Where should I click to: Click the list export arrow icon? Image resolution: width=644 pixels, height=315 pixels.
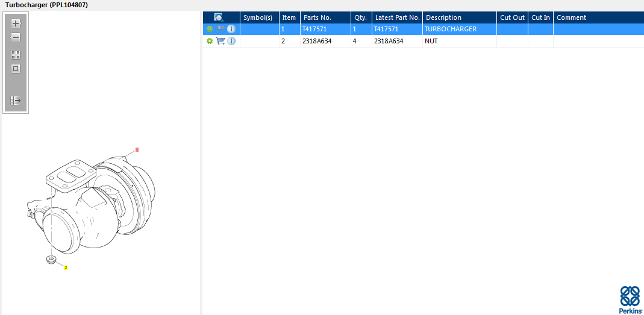pos(16,100)
